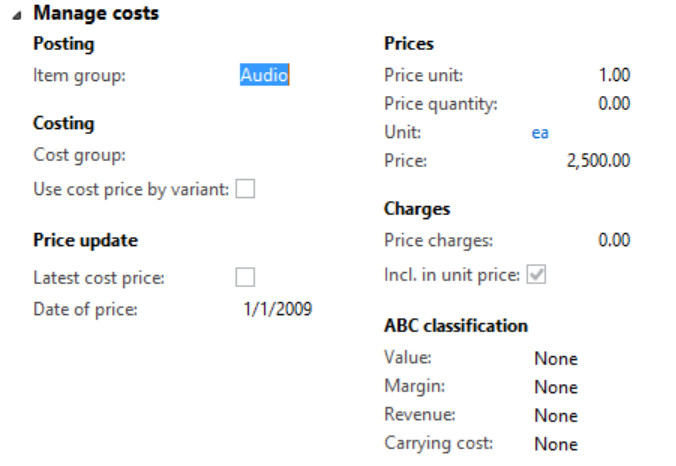Click the Manage costs section header
Viewport: 676px width, 466px height.
pos(96,14)
